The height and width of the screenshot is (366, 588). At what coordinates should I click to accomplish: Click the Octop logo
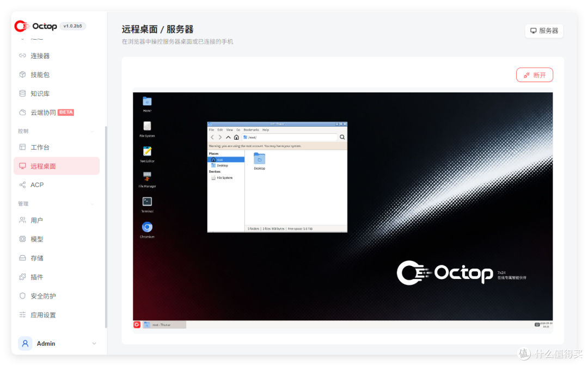click(35, 26)
